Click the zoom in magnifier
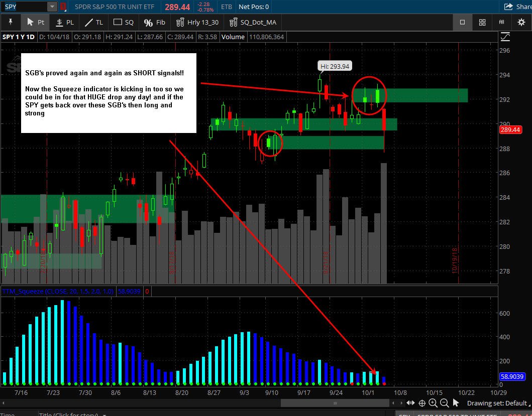 [x=433, y=403]
